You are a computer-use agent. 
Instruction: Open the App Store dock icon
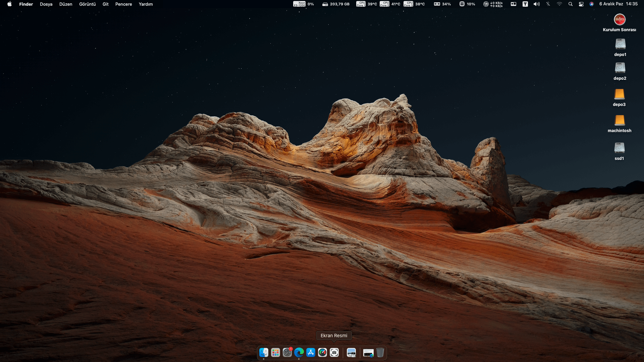pos(311,353)
